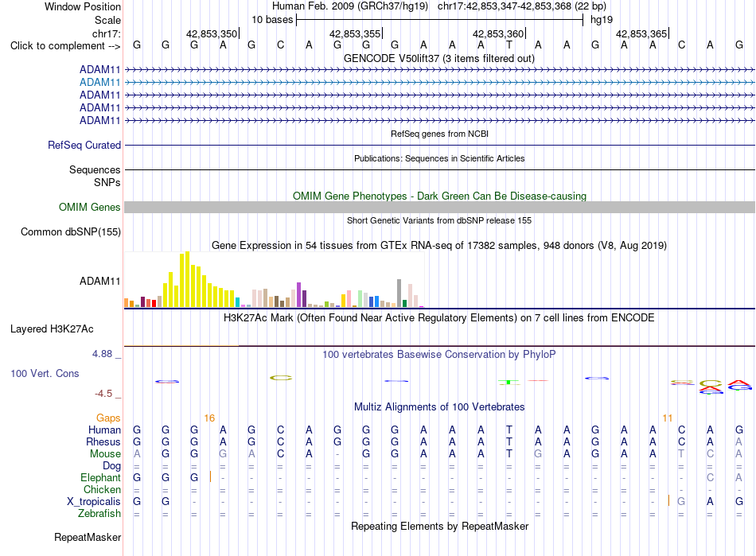The image size is (756, 556).
Task: Click the Common dbSNP(155) track label
Action: pos(70,231)
